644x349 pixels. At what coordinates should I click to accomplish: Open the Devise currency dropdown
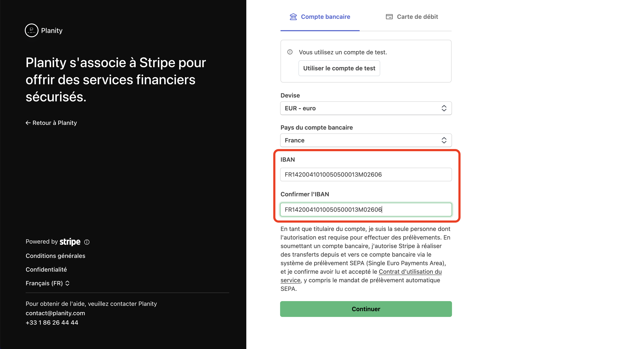click(x=366, y=108)
